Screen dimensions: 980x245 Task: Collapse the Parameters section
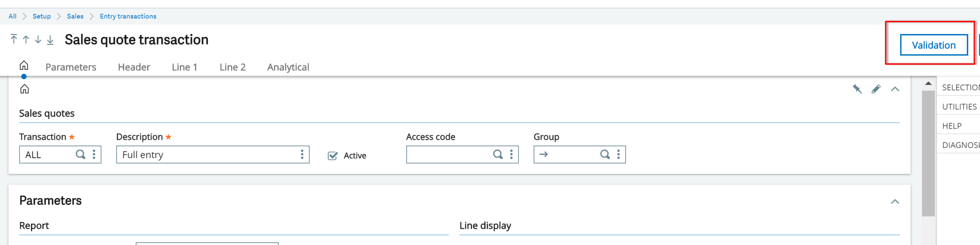895,202
